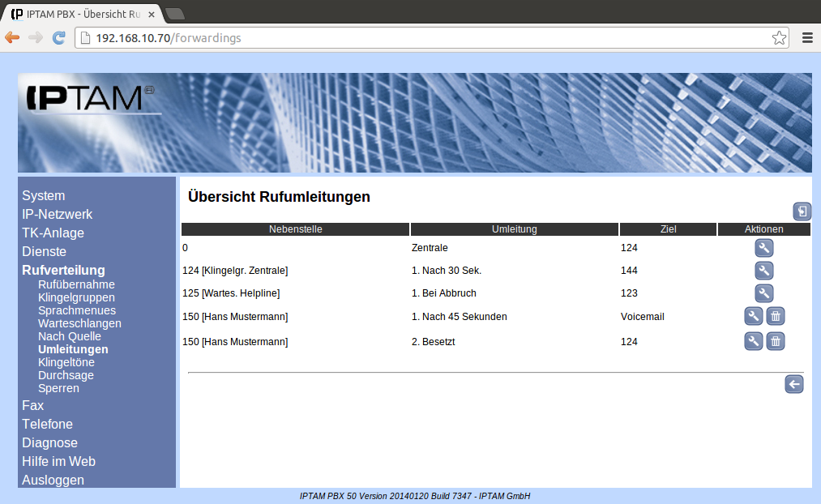Open the Warteschlangen submenu entry
Viewport: 821px width, 504px height.
pos(79,323)
